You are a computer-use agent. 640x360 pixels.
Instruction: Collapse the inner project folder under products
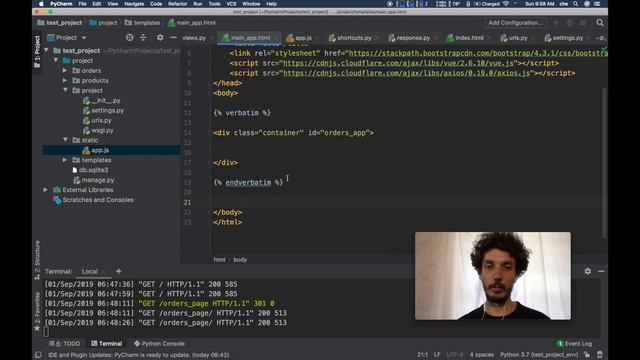pyautogui.click(x=65, y=90)
